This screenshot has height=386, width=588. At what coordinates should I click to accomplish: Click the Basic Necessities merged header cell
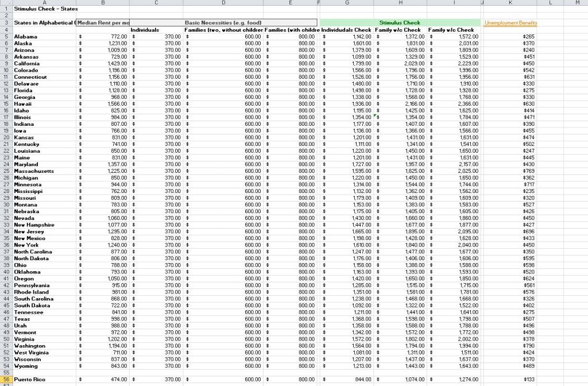pyautogui.click(x=223, y=22)
